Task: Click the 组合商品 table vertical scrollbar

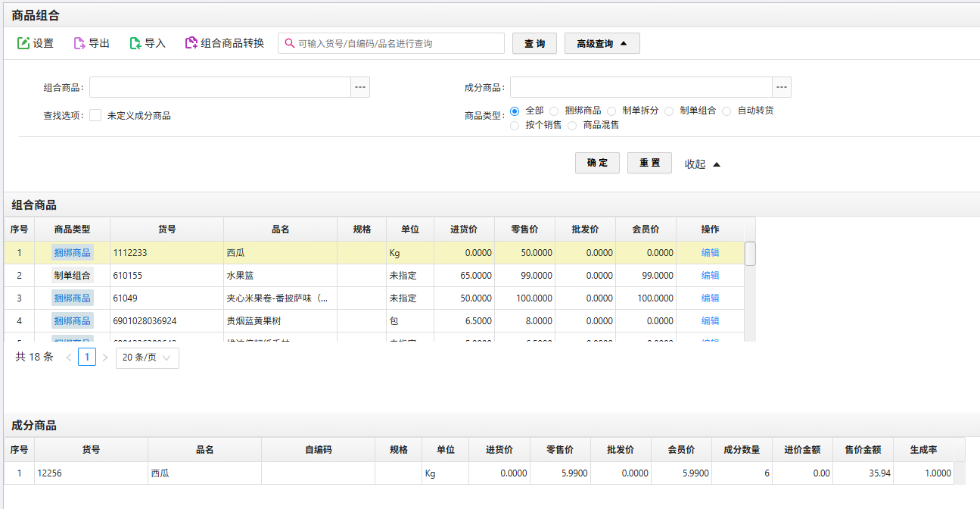Action: point(750,254)
